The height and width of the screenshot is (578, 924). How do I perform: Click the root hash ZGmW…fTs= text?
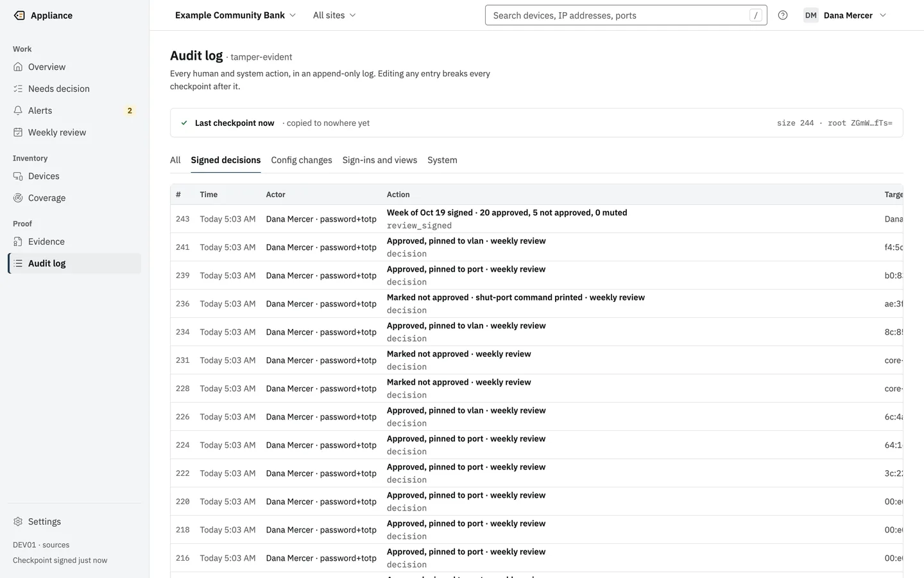[871, 123]
